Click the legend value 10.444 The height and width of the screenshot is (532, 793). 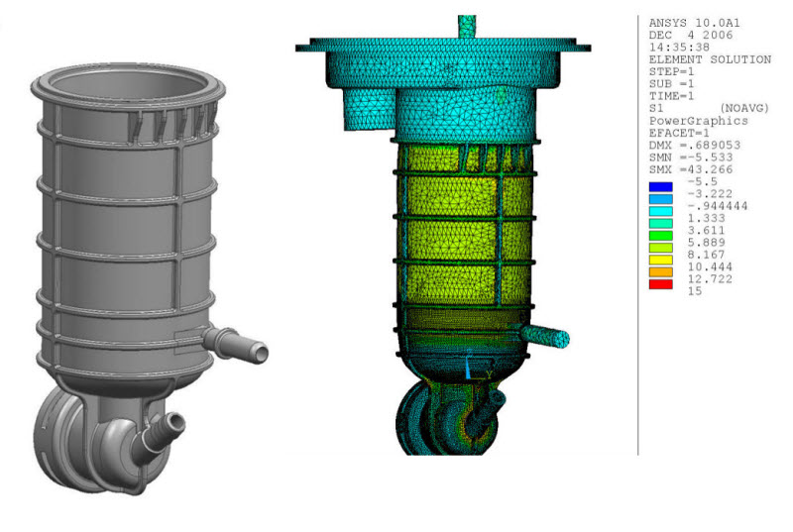point(710,266)
